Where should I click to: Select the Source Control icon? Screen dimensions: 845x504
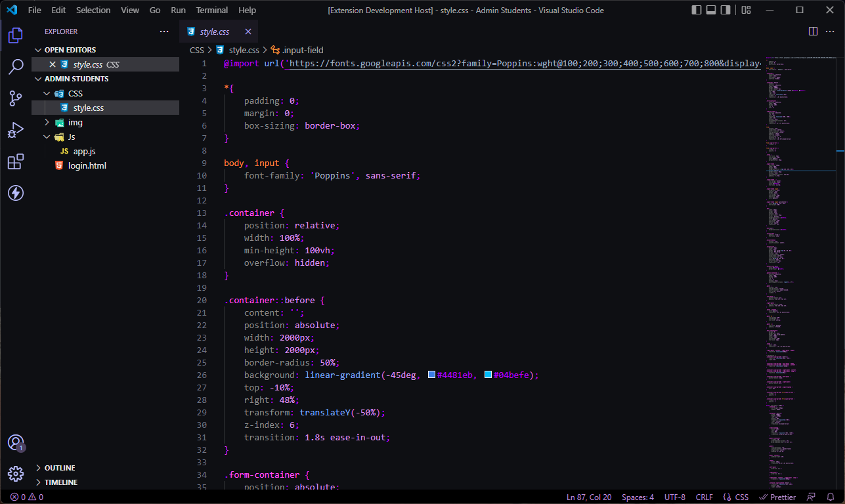click(x=16, y=98)
